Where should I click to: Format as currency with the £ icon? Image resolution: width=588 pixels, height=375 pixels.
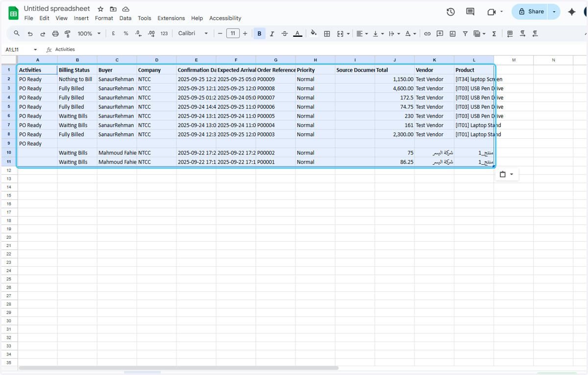pyautogui.click(x=113, y=34)
